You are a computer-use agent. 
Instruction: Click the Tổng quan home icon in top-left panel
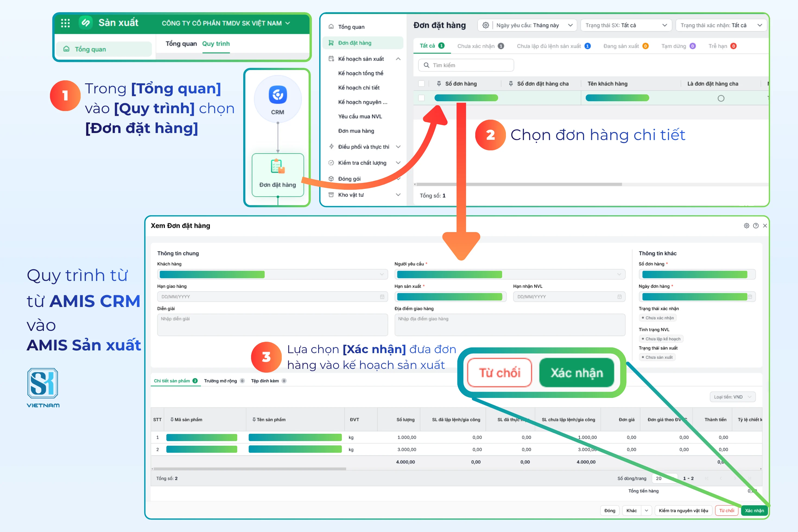coord(66,49)
